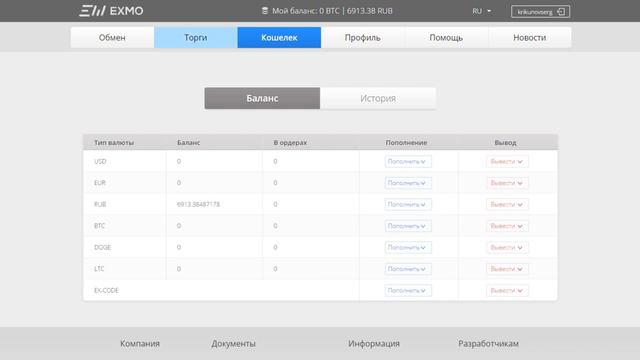The height and width of the screenshot is (360, 640).
Task: Expand Пополнить dropdown for USD
Action: (408, 162)
